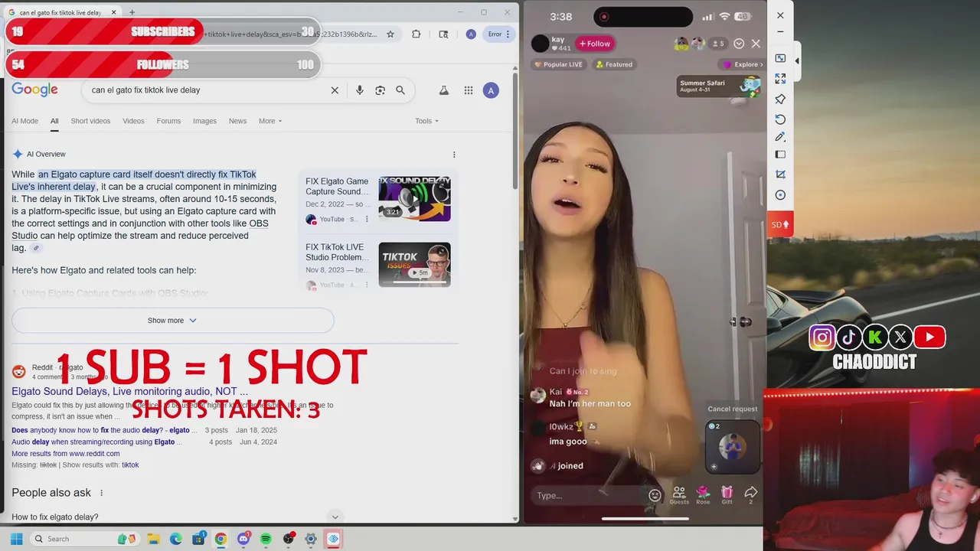Open the Google apps grid
Image resolution: width=980 pixels, height=551 pixels.
468,90
